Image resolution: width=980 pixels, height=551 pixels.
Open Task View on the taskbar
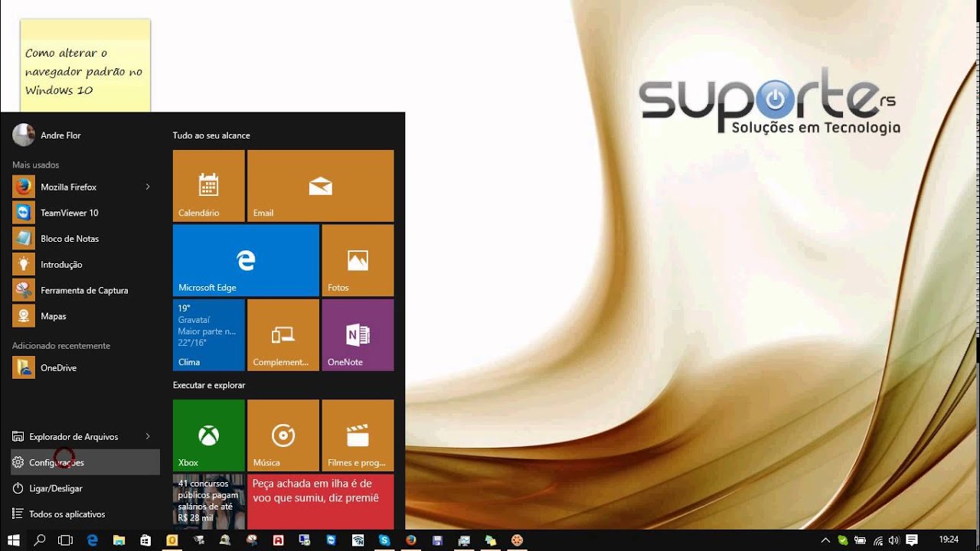66,540
